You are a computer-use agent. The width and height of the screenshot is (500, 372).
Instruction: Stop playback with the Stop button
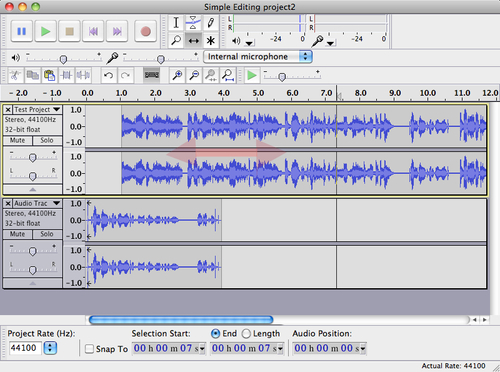[69, 31]
